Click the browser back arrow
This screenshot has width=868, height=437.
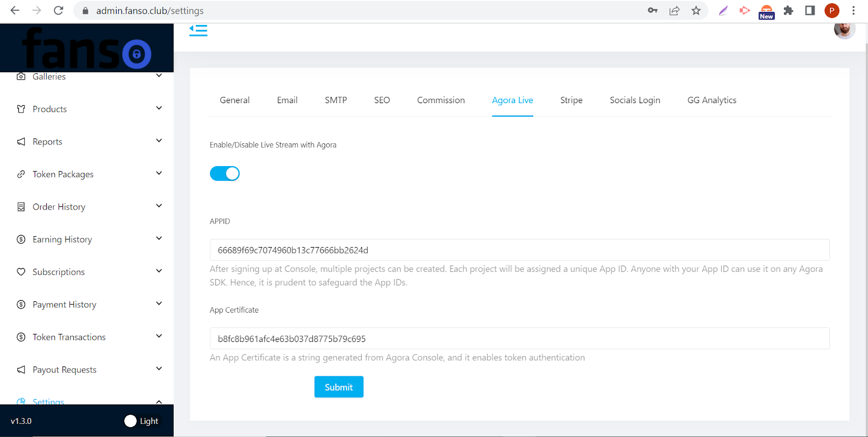click(15, 10)
